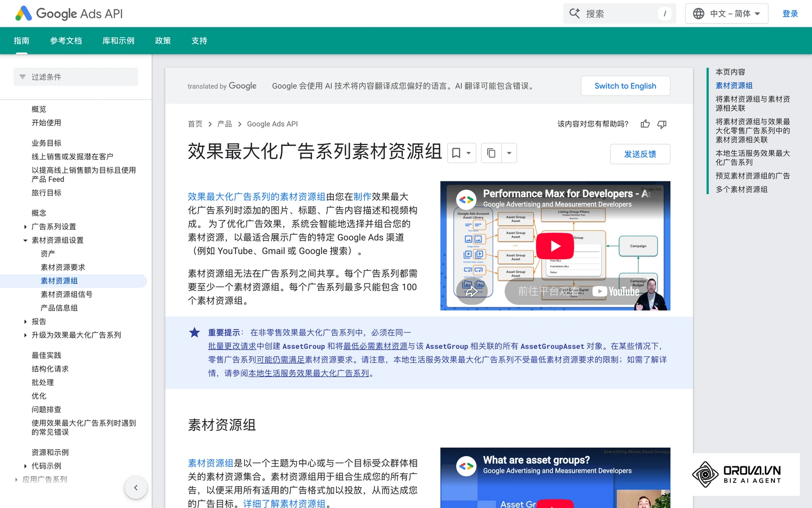The height and width of the screenshot is (508, 812).
Task: Collapse the 素材资源组设置 tree section
Action: pyautogui.click(x=25, y=240)
